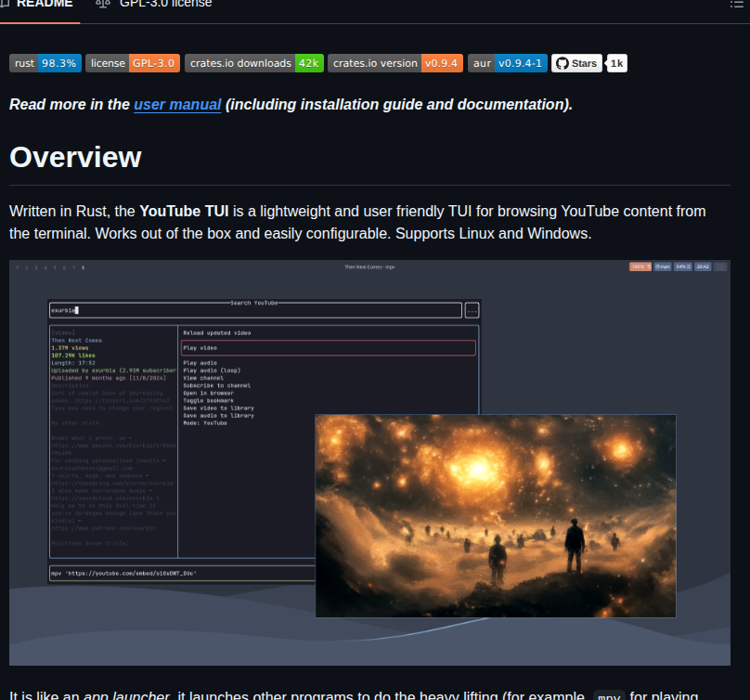Open the user manual link

177,104
